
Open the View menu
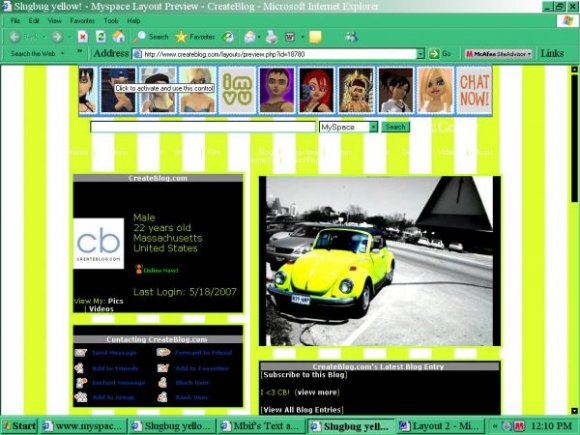(54, 21)
